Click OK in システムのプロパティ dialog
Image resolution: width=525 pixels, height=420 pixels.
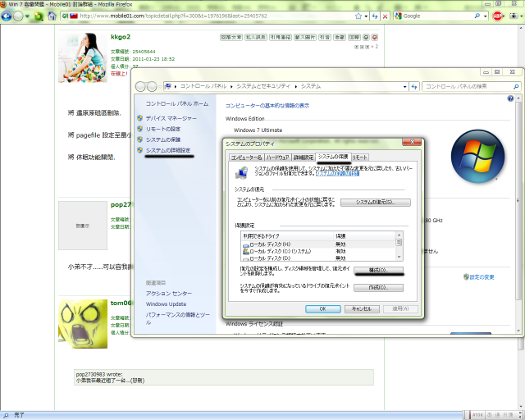(x=322, y=308)
